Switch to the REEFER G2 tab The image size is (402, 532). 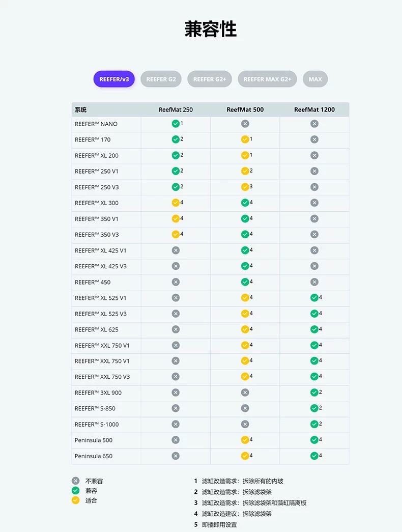coord(161,79)
